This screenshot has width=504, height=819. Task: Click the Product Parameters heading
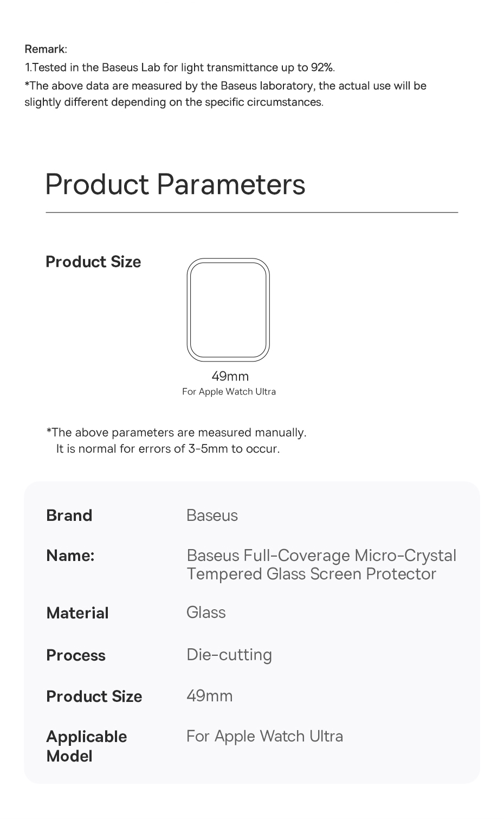coord(175,184)
